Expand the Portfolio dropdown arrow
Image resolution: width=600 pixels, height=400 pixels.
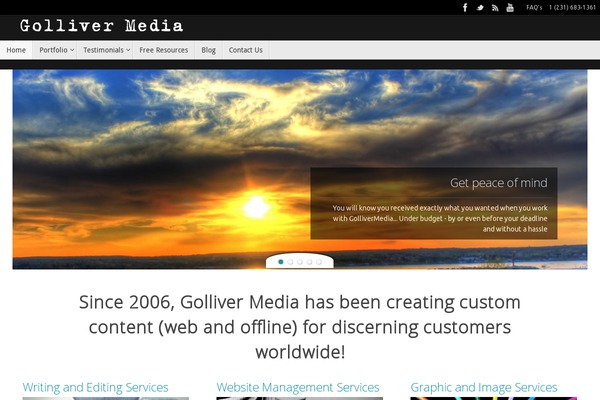click(x=72, y=50)
